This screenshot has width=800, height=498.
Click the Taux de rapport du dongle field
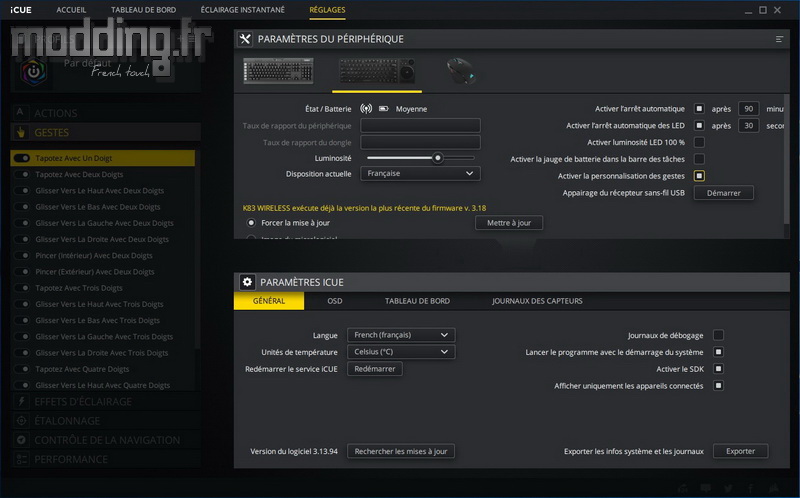coord(420,142)
